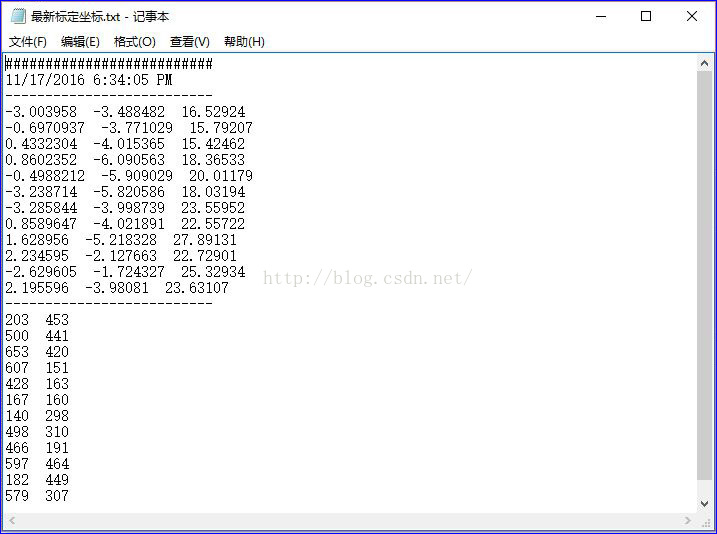Click the pixel row 167 160
Viewport: 717px width, 534px height.
tap(37, 400)
